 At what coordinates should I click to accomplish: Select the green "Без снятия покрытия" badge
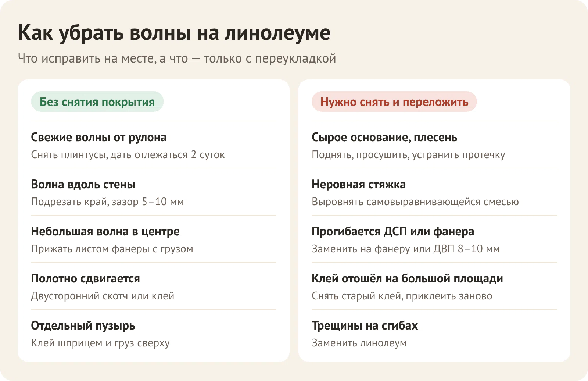97,102
